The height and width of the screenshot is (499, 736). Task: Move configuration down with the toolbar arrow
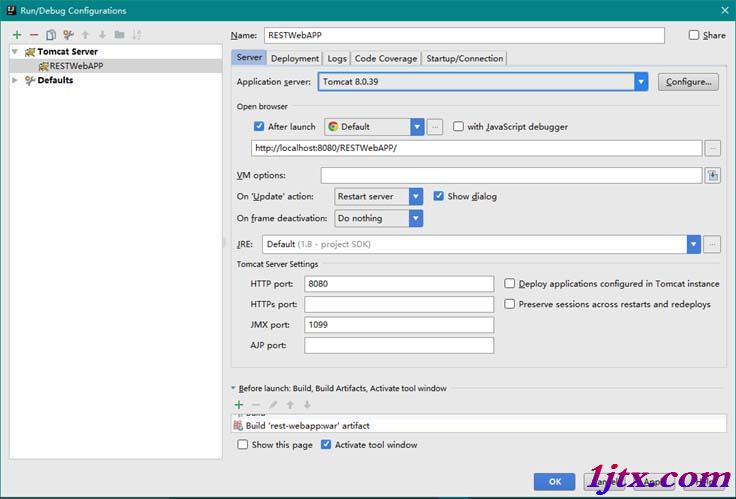[102, 35]
